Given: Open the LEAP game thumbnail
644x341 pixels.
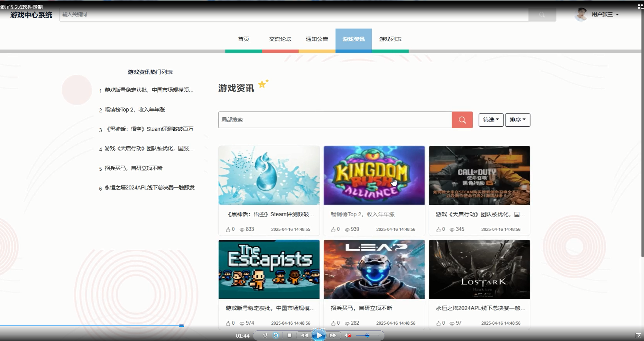Looking at the screenshot, I should (374, 270).
